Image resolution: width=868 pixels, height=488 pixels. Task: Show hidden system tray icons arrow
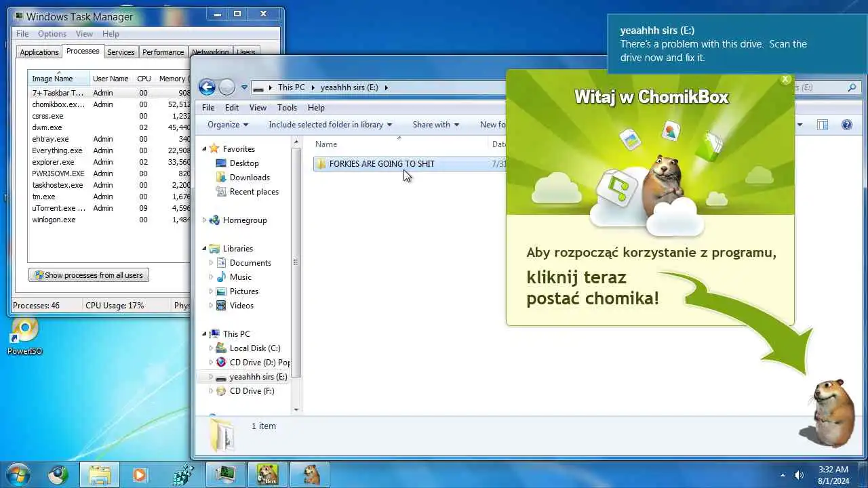pyautogui.click(x=783, y=475)
